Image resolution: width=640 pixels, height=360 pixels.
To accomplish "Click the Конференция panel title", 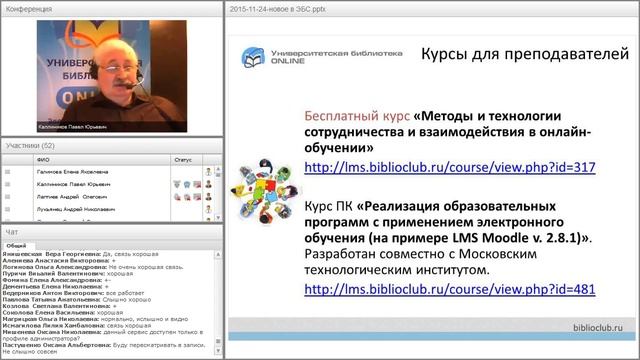I will tap(29, 9).
